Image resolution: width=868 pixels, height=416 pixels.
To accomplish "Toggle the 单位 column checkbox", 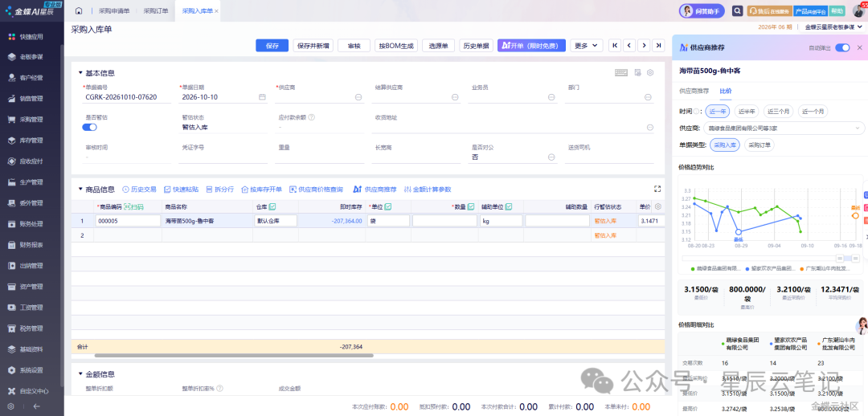I will point(388,206).
